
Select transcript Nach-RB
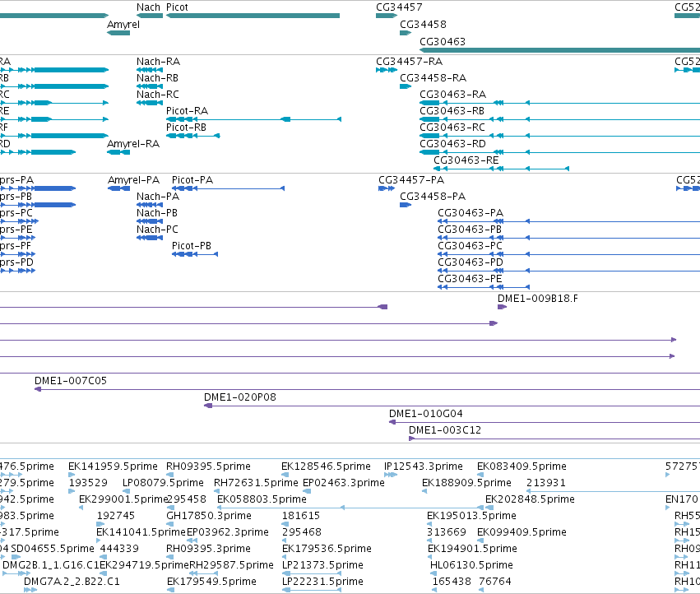158,78
